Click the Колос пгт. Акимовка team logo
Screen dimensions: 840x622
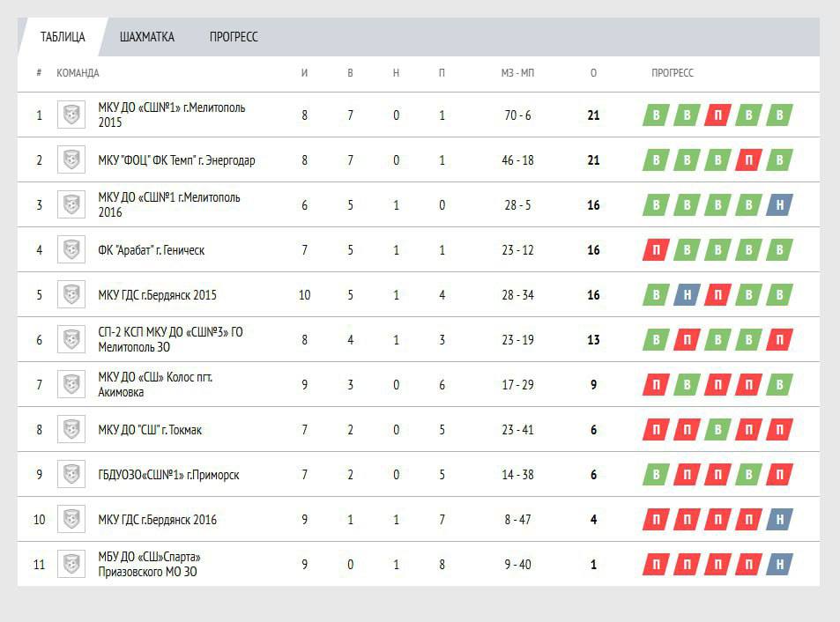point(71,385)
